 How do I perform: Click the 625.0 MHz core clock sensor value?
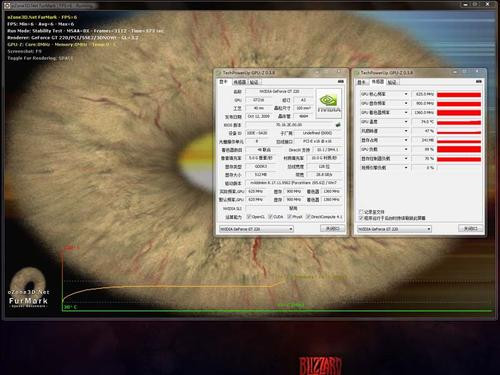tap(423, 94)
